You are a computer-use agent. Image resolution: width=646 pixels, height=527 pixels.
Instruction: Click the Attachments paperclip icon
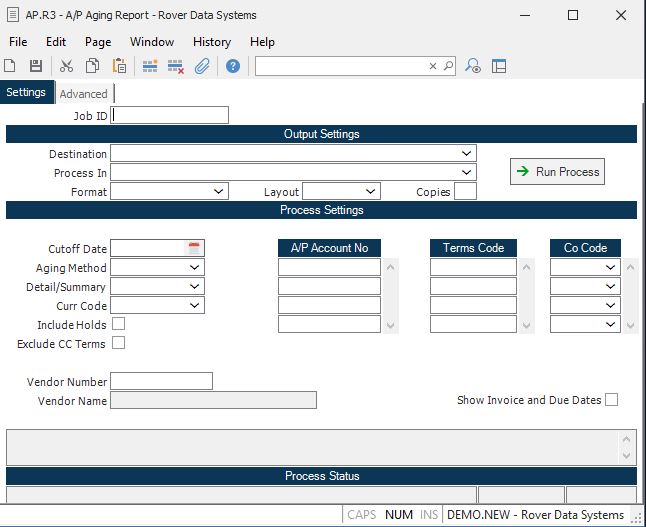(x=202, y=66)
